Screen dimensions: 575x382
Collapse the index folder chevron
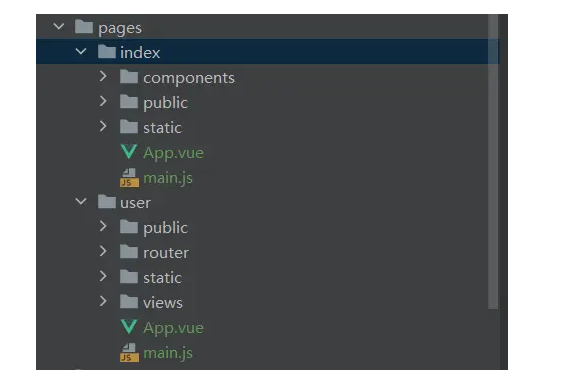pos(81,52)
